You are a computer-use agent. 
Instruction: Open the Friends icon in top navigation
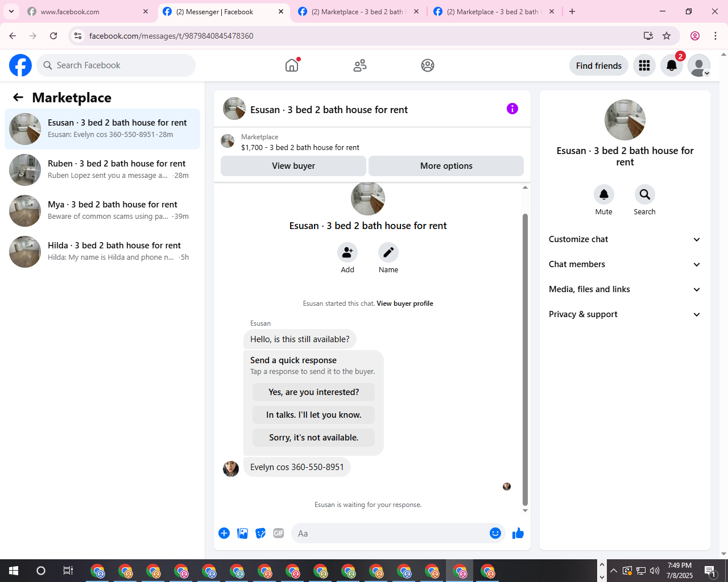coord(360,65)
